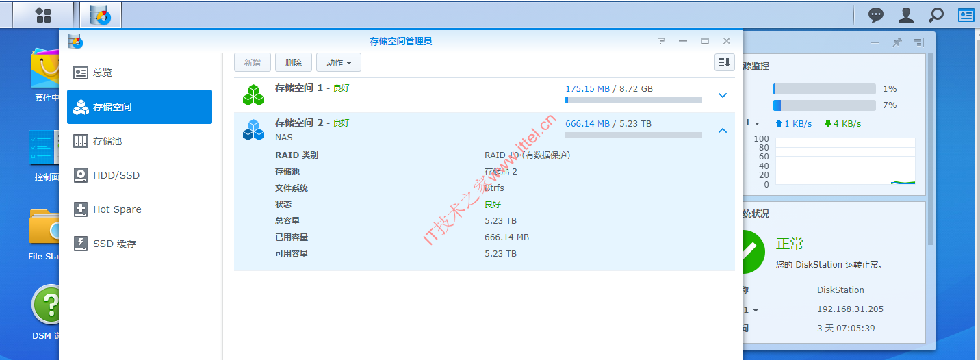
Task: Expand the 存储空间 1 details chevron
Action: tap(723, 95)
